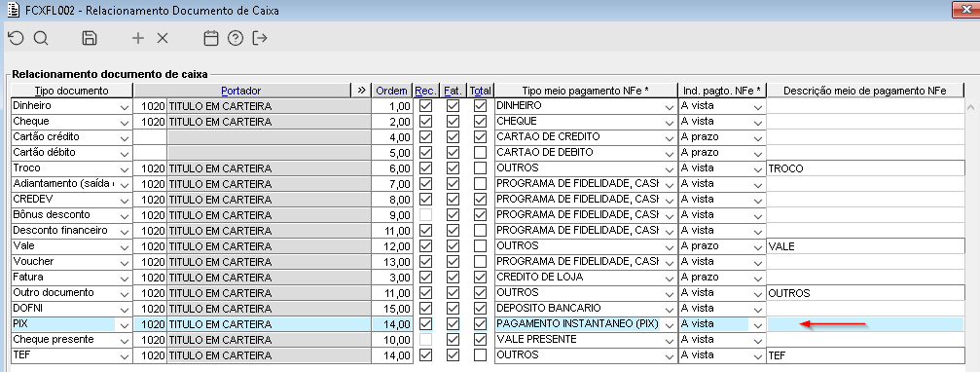Close the FCXFL002 window
The height and width of the screenshot is (372, 980).
click(x=965, y=9)
